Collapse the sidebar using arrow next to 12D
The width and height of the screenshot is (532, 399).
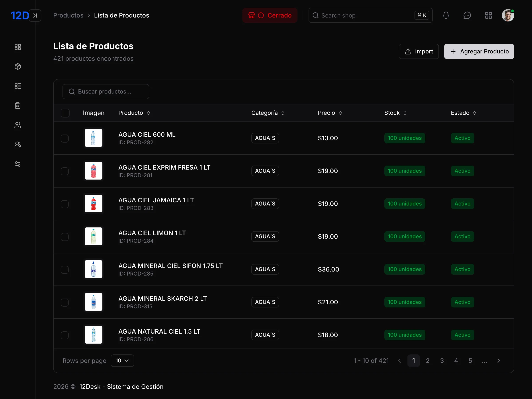35,15
